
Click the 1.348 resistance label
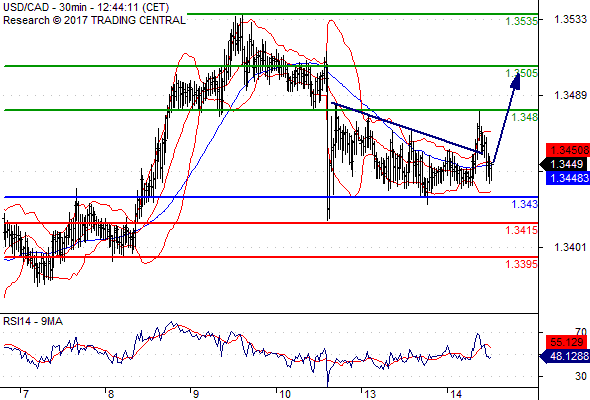(525, 117)
